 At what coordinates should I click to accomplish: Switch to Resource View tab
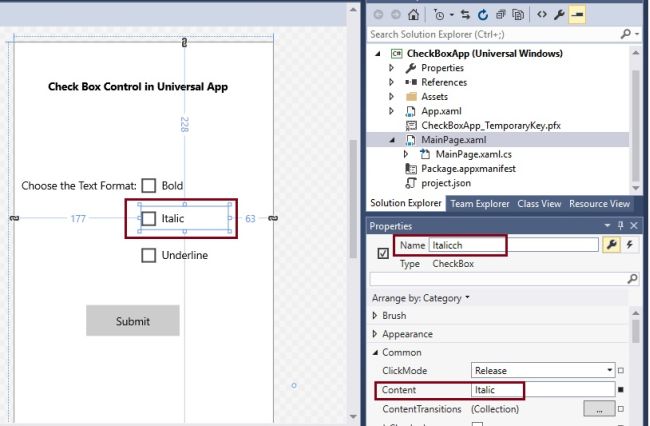(x=599, y=204)
